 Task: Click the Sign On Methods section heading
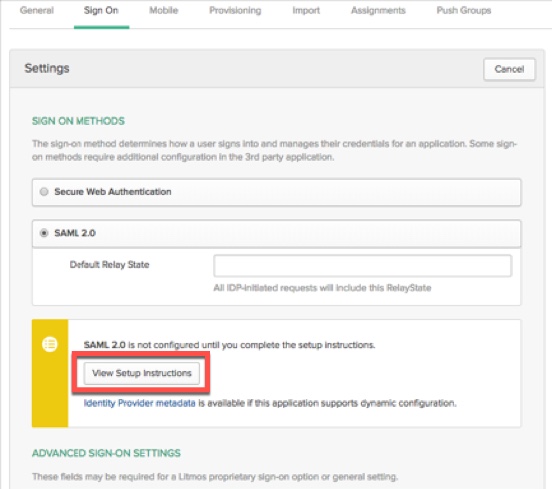(78, 121)
